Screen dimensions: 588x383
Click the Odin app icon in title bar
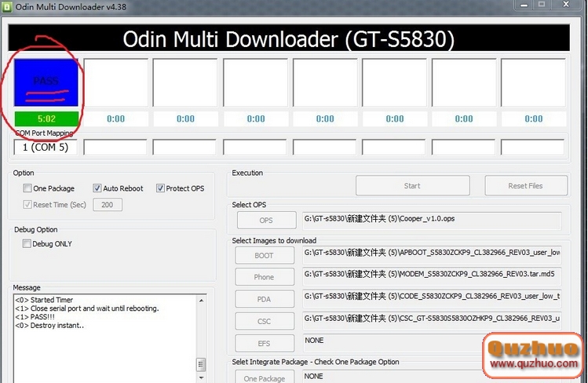click(x=7, y=7)
